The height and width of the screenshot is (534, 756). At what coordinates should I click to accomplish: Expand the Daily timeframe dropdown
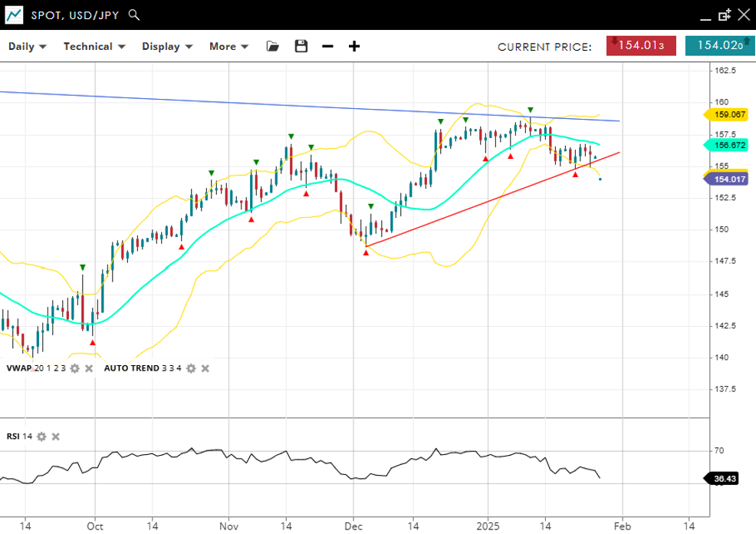(27, 46)
